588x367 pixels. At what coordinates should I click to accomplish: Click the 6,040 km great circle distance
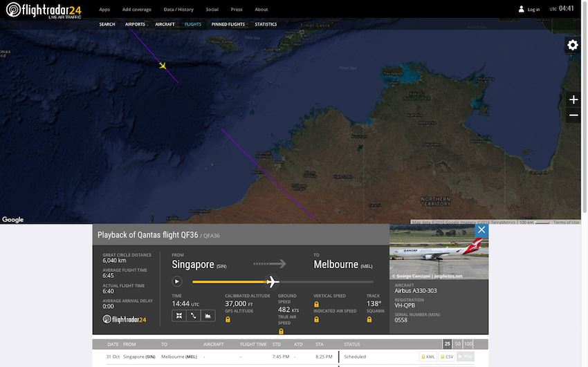click(114, 261)
